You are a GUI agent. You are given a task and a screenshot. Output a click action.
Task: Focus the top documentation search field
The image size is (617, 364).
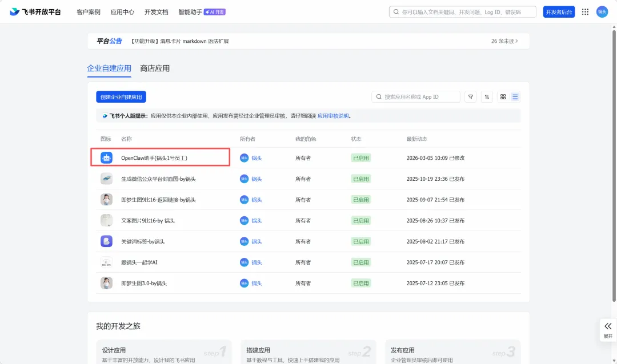click(463, 12)
